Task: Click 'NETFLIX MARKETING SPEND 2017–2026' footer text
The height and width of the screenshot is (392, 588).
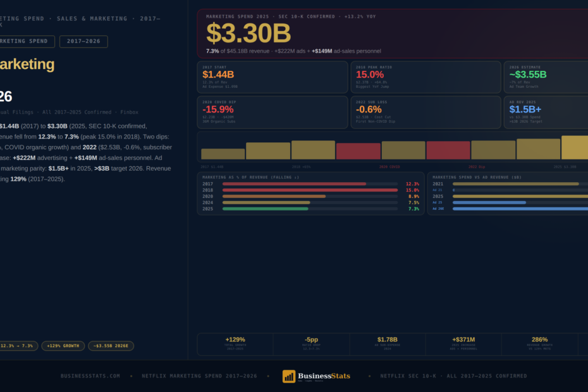Action: pyautogui.click(x=200, y=376)
